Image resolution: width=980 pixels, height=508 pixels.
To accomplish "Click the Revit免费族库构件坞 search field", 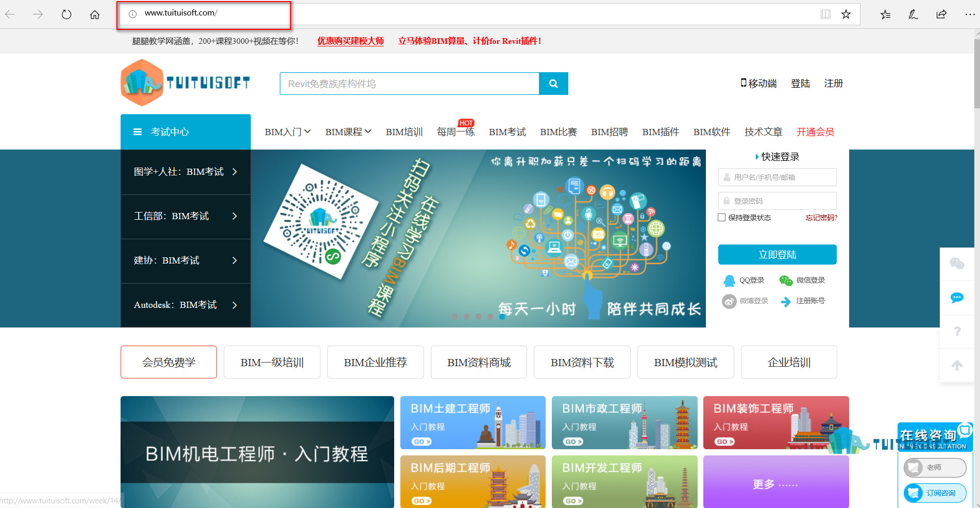I will (410, 84).
